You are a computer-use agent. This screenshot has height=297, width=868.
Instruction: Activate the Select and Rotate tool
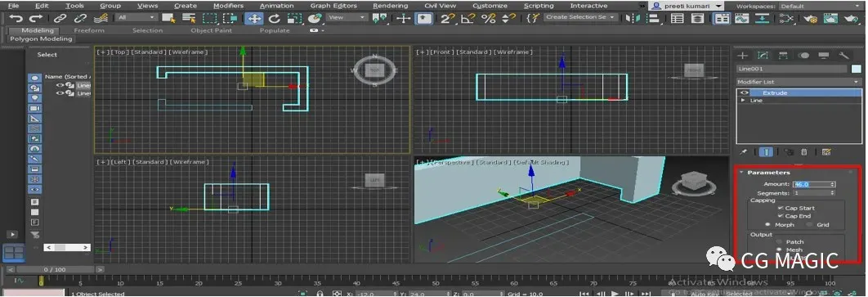click(274, 18)
